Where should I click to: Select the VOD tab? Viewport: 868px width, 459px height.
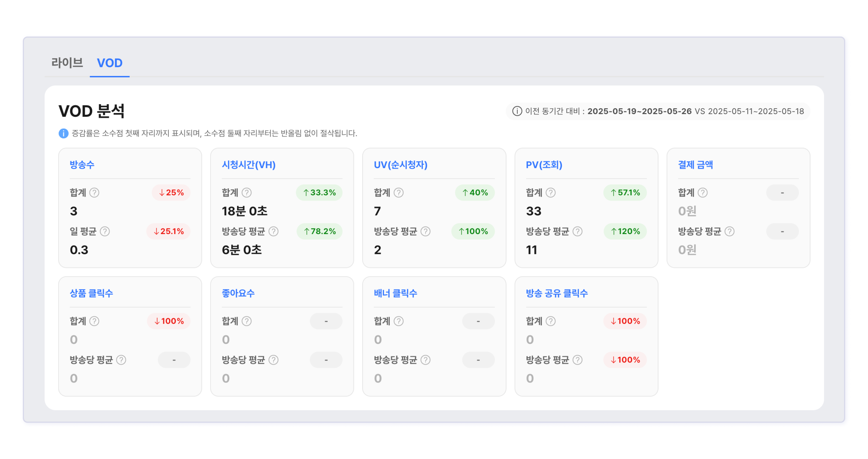pyautogui.click(x=110, y=63)
